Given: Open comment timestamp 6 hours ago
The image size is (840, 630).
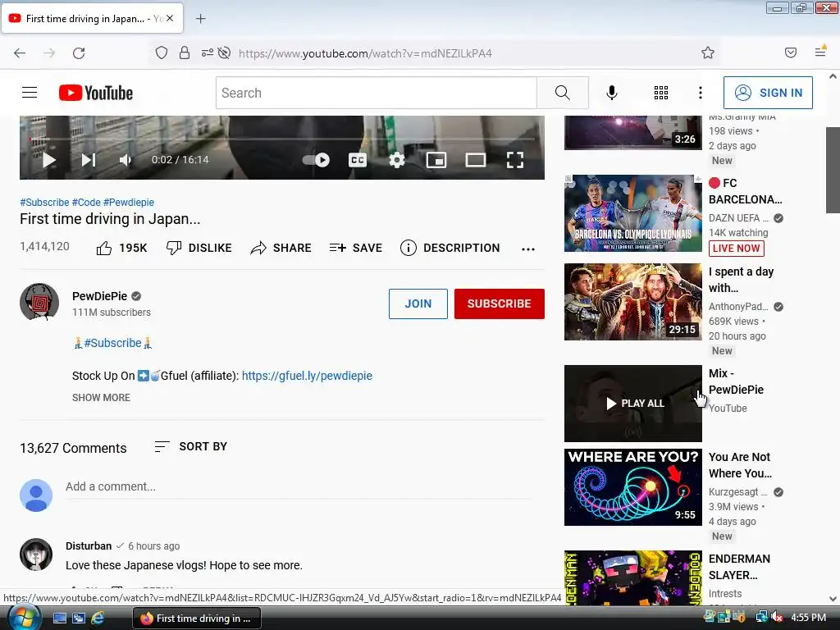Looking at the screenshot, I should pyautogui.click(x=153, y=546).
